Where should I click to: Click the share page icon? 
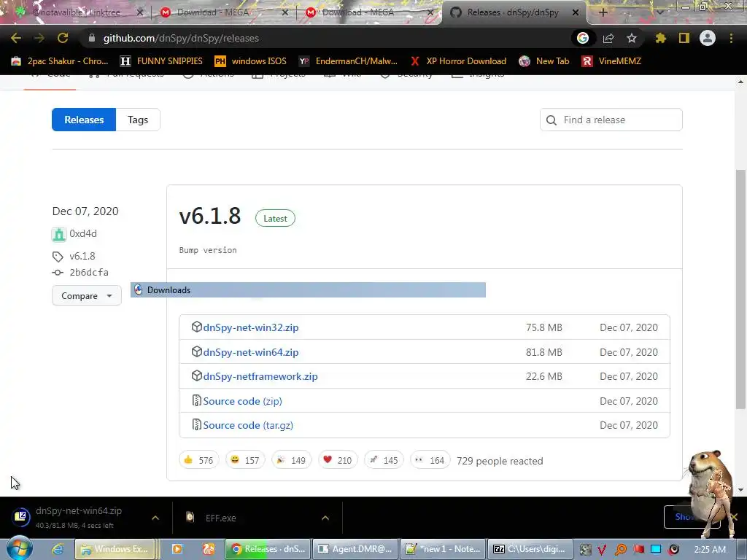click(x=608, y=38)
